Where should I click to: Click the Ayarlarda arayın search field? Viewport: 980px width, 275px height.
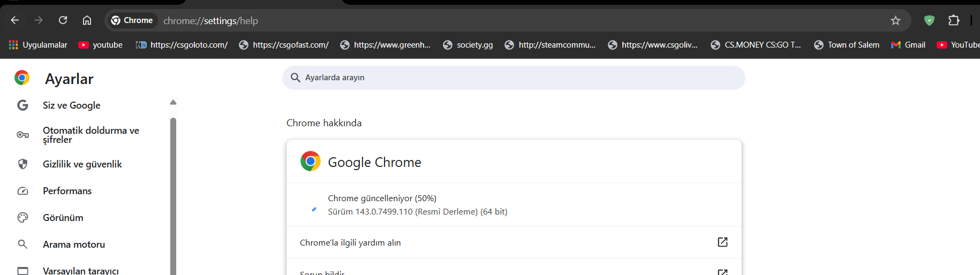(513, 78)
